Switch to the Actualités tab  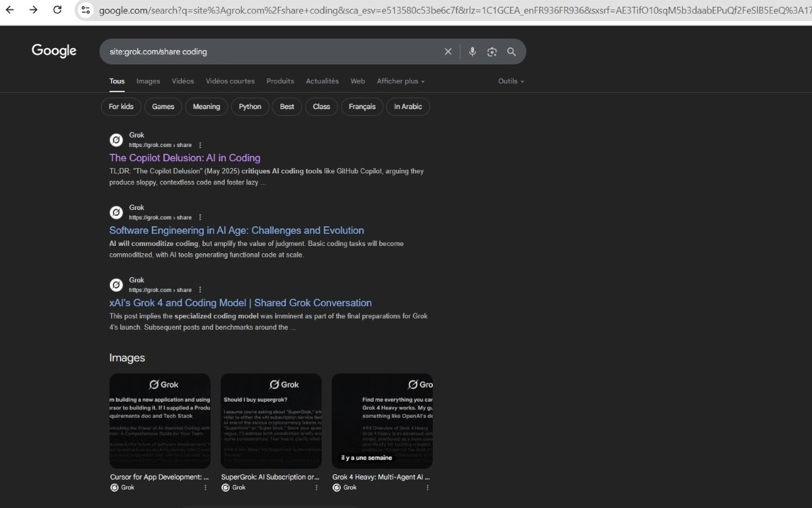[322, 81]
